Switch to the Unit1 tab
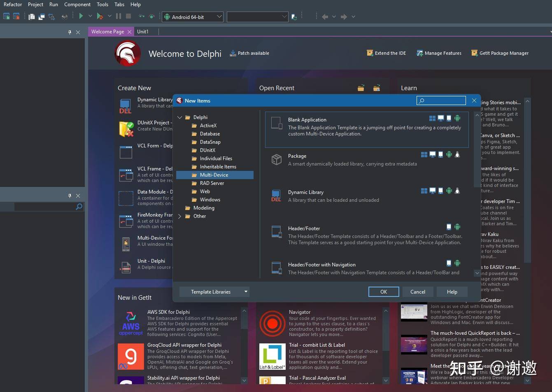The width and height of the screenshot is (552, 392). point(143,32)
